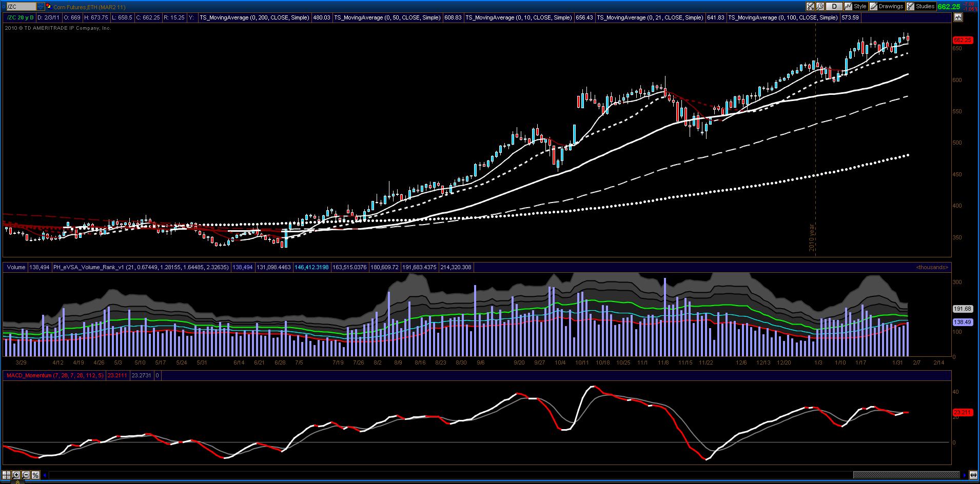Click the 641.83 moving average value
This screenshot has height=484, width=980.
click(x=716, y=17)
